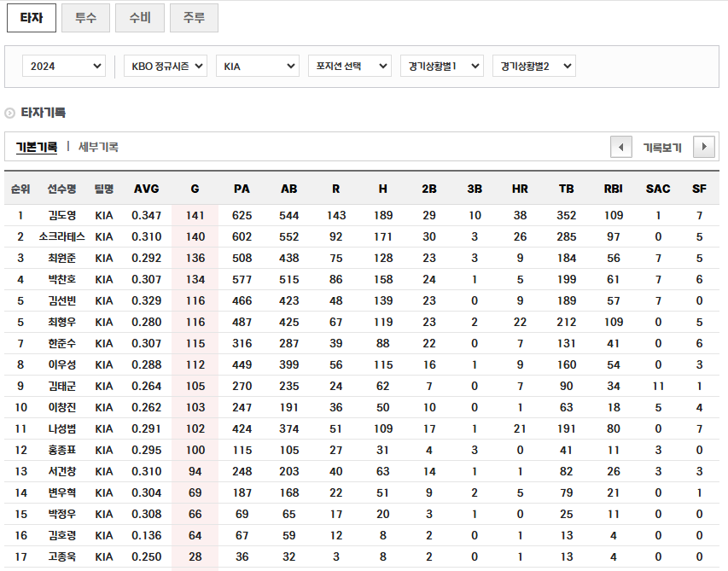Click the 선수명 column header
The image size is (728, 571).
tap(61, 189)
